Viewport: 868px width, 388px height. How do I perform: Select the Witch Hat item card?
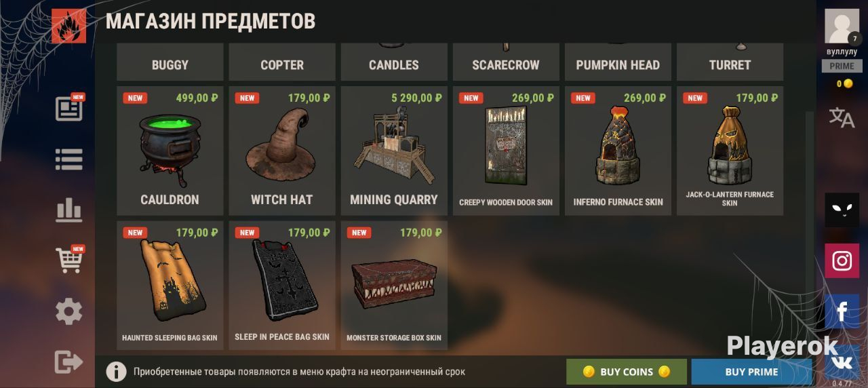click(281, 151)
